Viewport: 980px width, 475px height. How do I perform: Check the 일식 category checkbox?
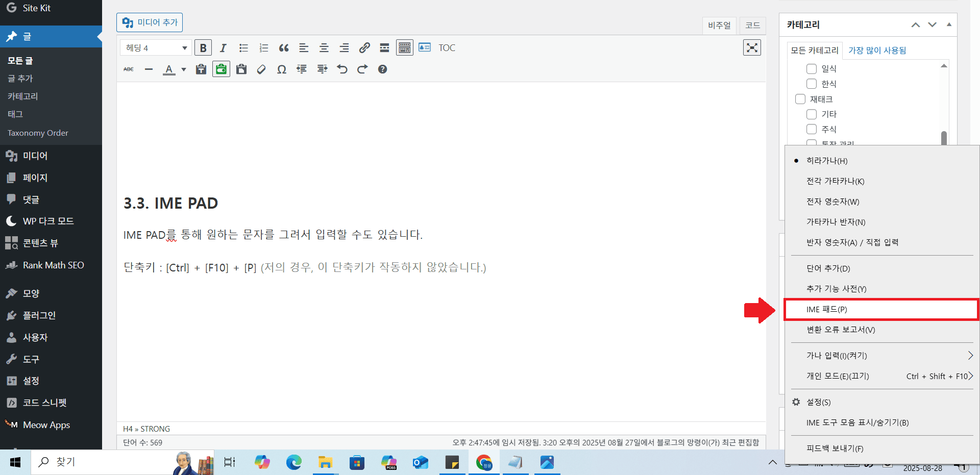click(812, 69)
